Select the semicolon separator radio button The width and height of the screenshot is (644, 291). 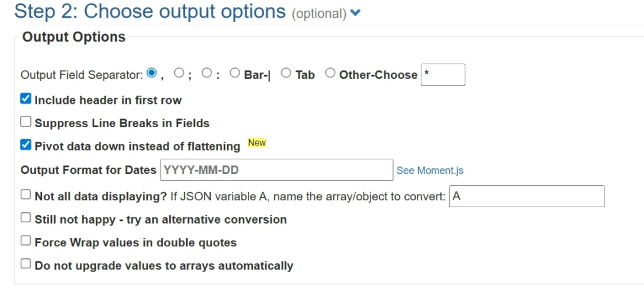click(x=179, y=73)
